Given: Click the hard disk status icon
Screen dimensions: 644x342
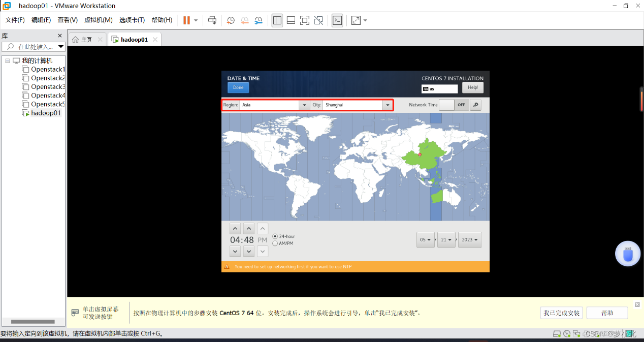Looking at the screenshot, I should tap(557, 334).
